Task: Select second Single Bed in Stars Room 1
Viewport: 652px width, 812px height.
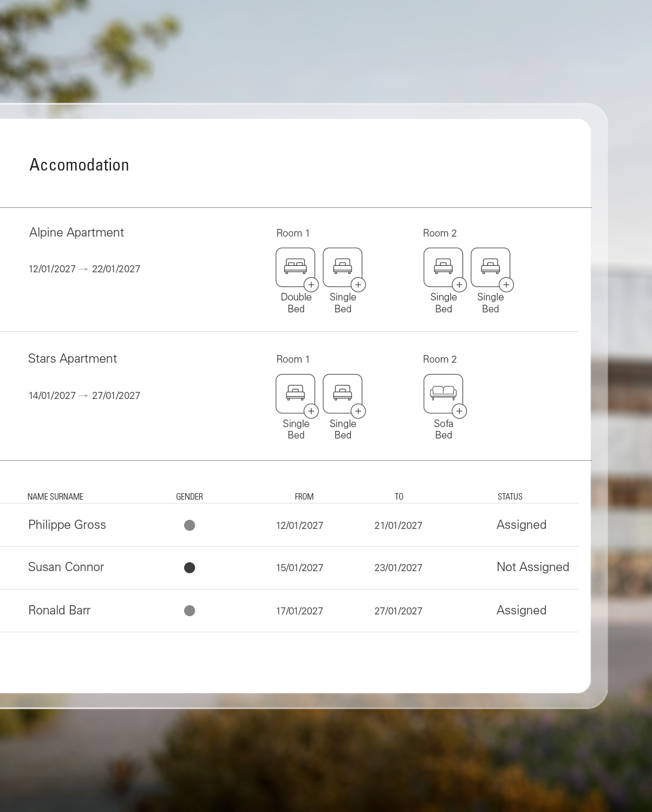Action: click(342, 394)
